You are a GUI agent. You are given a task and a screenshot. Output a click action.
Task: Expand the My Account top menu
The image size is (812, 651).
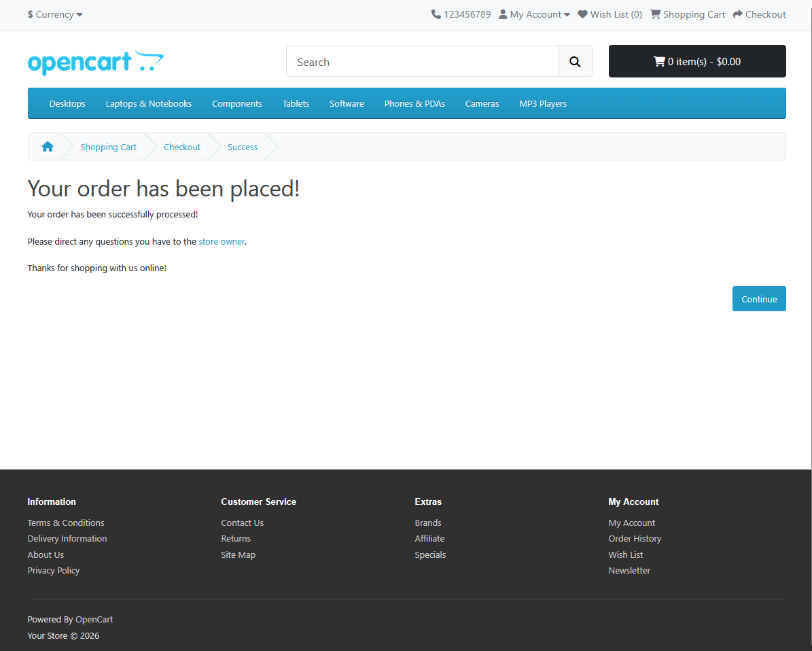tap(535, 14)
